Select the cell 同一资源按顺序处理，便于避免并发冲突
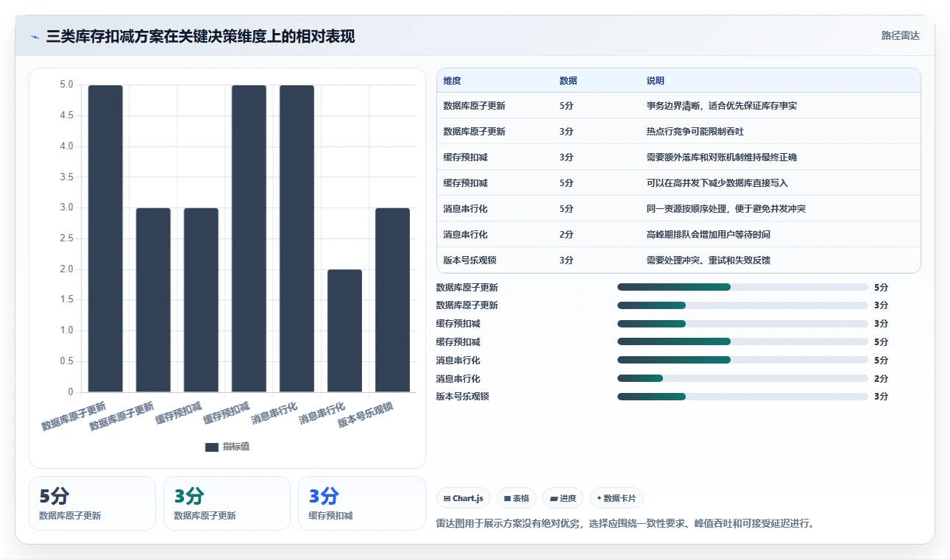The width and height of the screenshot is (950, 560). point(726,209)
